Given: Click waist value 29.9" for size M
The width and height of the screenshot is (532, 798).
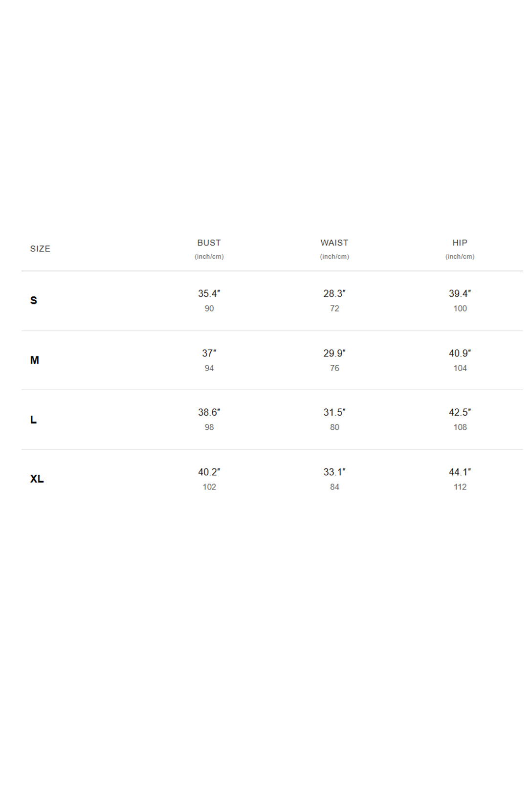Looking at the screenshot, I should pos(334,353).
